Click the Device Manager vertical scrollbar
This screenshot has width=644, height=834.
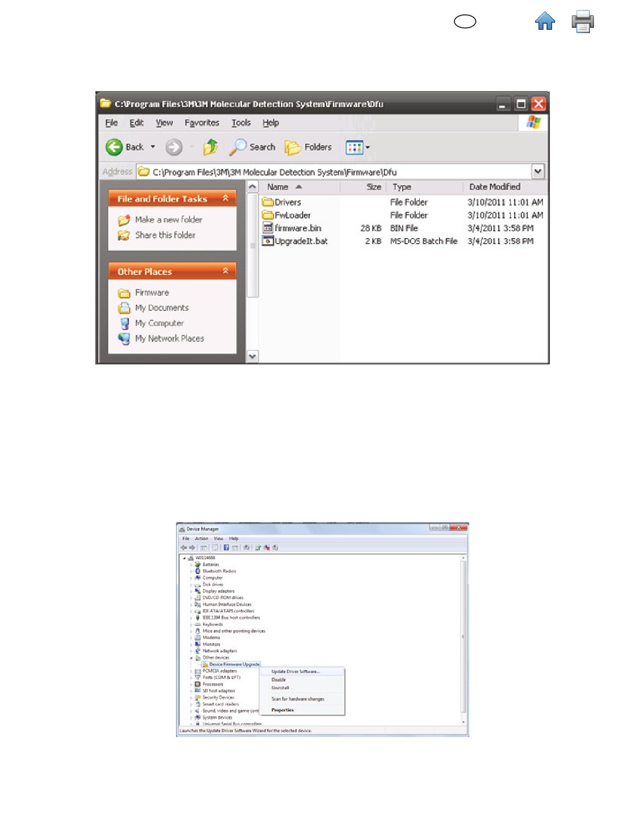click(463, 640)
